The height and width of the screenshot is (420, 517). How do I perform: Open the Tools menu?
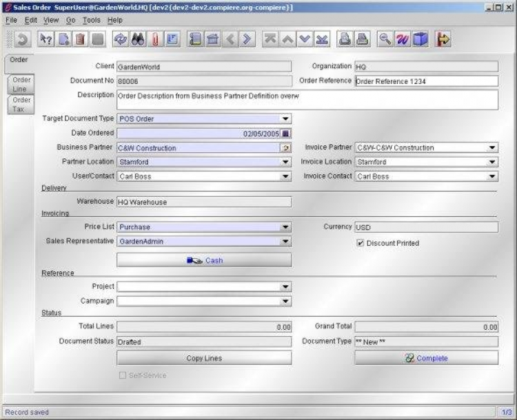pos(91,20)
